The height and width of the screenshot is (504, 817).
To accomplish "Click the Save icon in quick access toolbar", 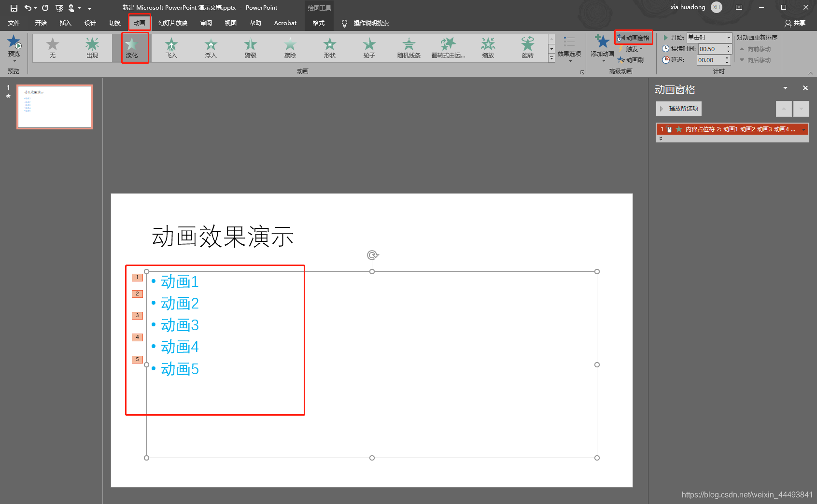I will 14,8.
